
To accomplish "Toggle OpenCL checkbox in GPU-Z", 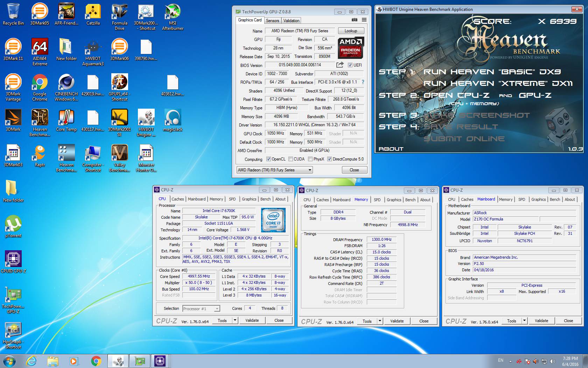I will pyautogui.click(x=268, y=159).
